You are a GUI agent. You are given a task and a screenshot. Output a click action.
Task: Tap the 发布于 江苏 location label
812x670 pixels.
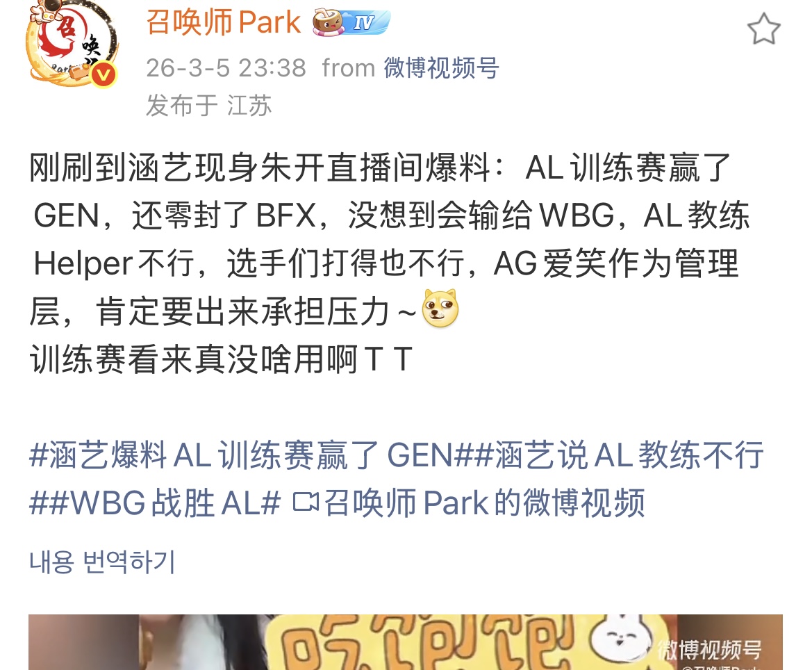coord(208,105)
